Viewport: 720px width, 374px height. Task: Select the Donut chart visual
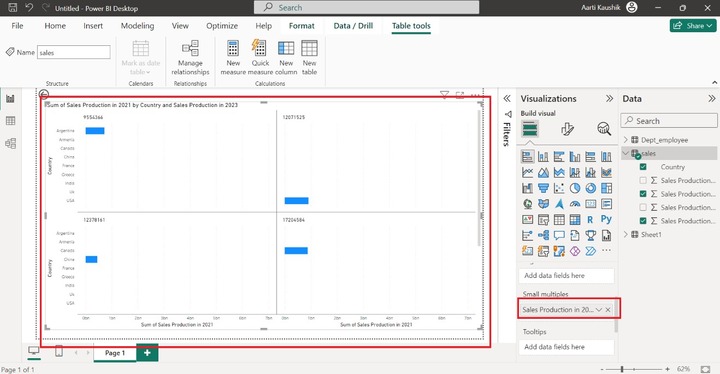(591, 188)
